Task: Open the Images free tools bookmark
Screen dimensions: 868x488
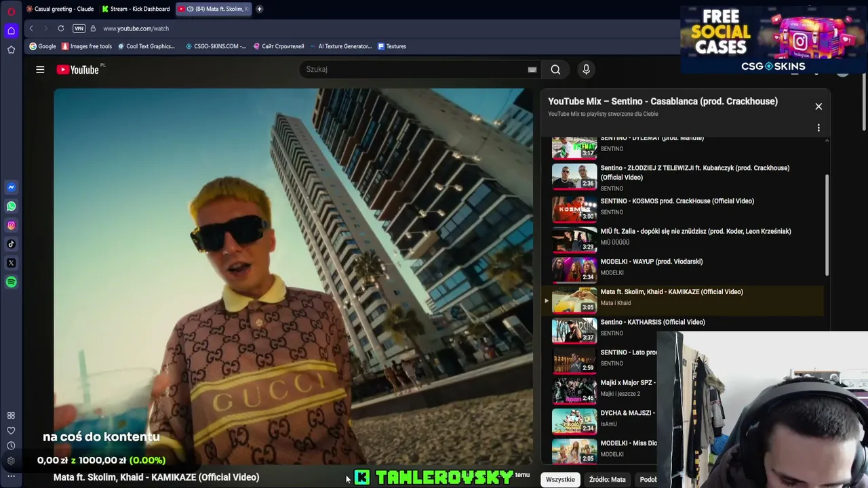Action: [x=87, y=46]
